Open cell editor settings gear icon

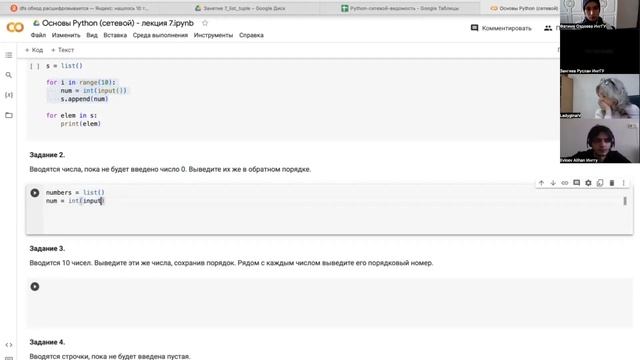[x=588, y=183]
